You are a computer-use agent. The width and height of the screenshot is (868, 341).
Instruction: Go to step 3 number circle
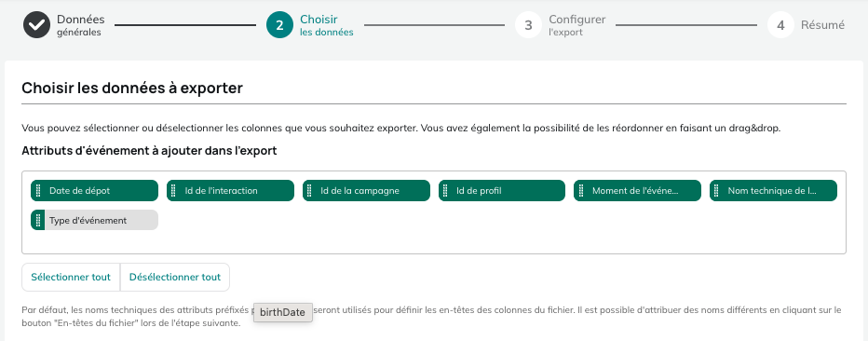tap(529, 25)
